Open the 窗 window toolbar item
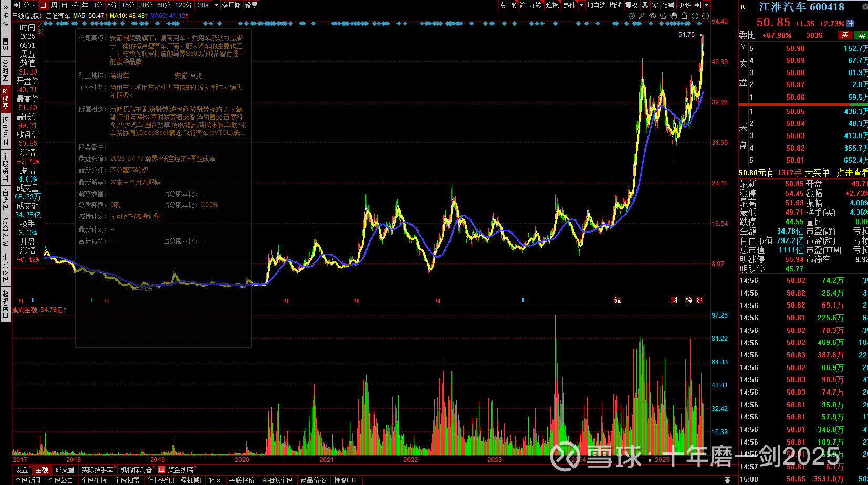Viewport: 868px width, 485px height. (x=655, y=5)
